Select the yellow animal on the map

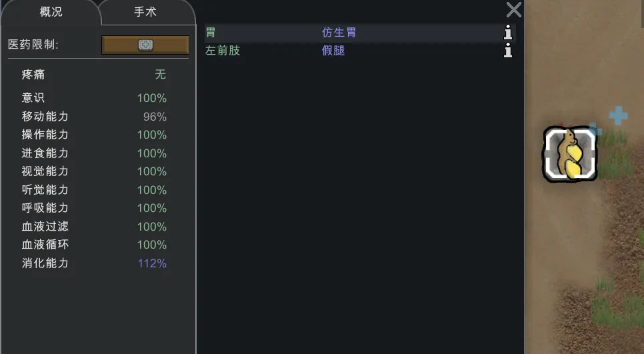coord(570,155)
